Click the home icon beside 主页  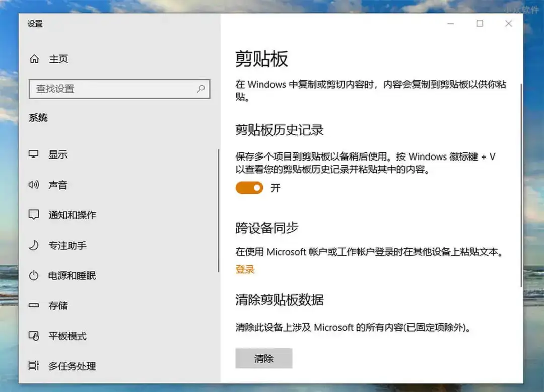tap(34, 59)
